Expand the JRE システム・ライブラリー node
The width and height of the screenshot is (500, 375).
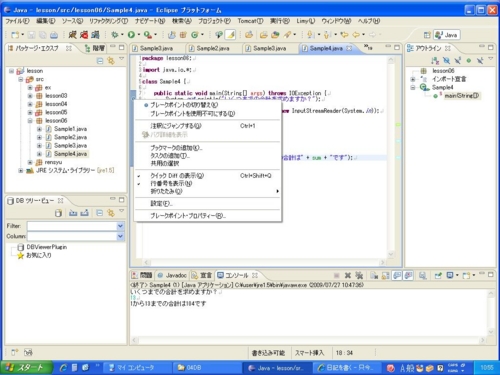(x=21, y=171)
